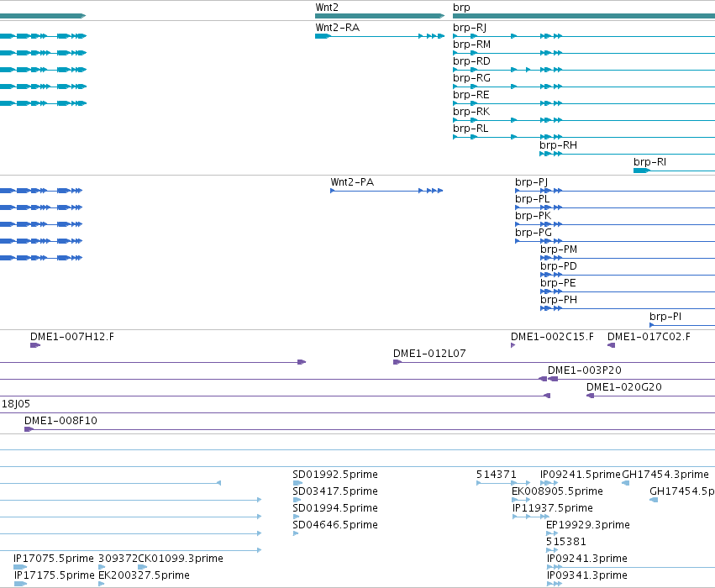Select protein brp-PK
Screen dimensions: 715x588
(x=533, y=216)
